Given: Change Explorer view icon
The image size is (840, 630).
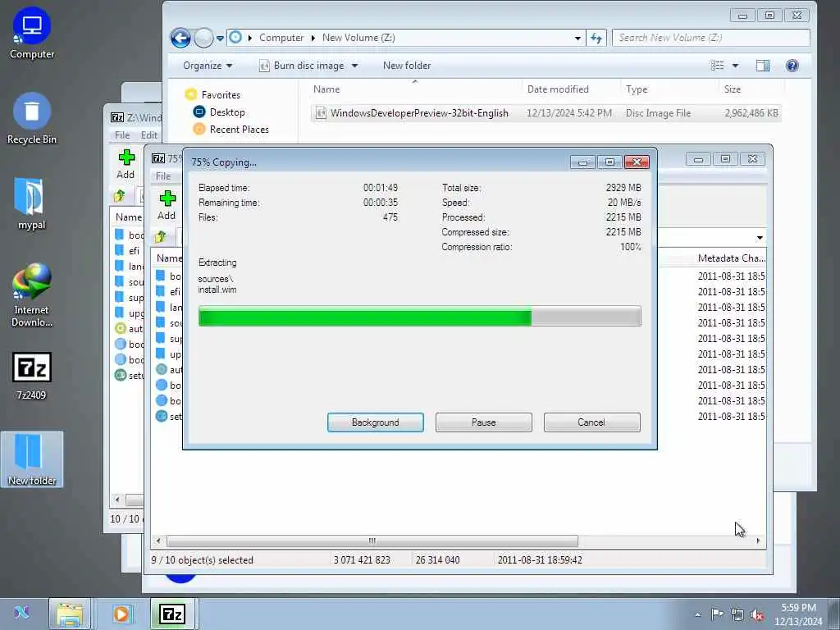Looking at the screenshot, I should (x=717, y=66).
